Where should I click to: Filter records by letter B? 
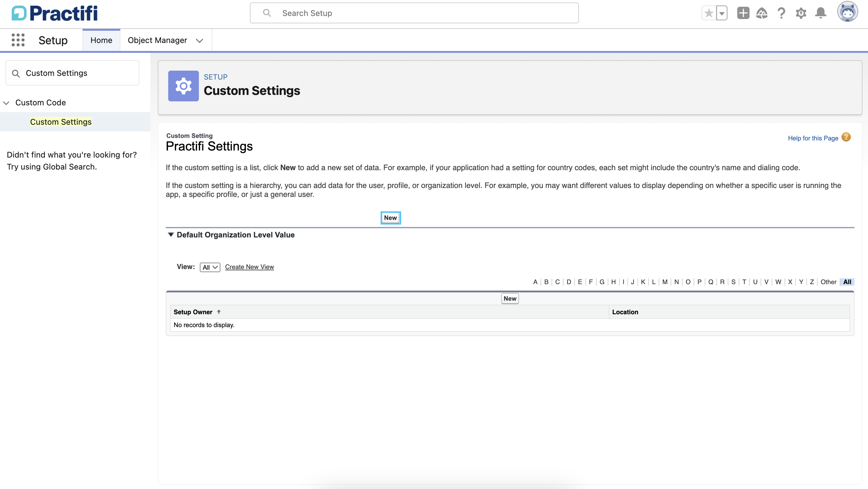pyautogui.click(x=546, y=282)
